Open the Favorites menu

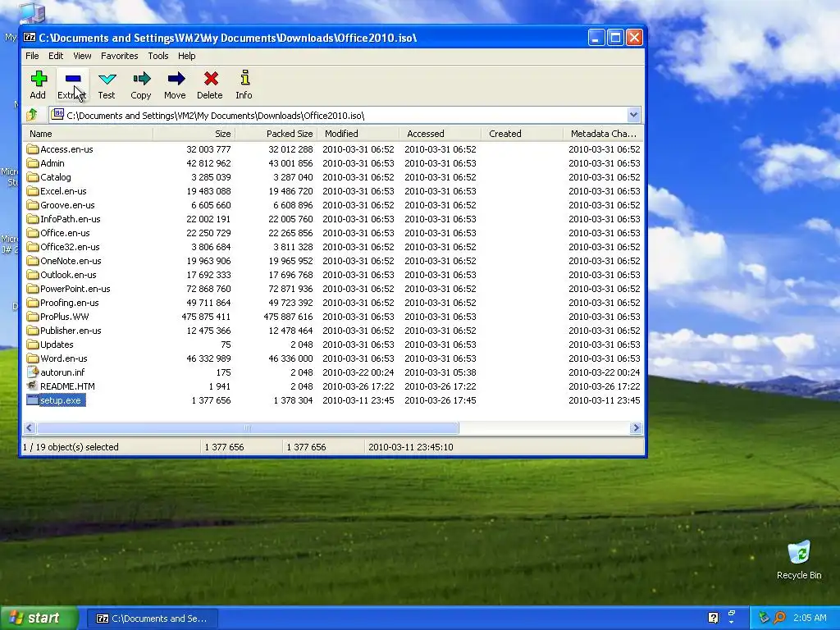coord(120,56)
